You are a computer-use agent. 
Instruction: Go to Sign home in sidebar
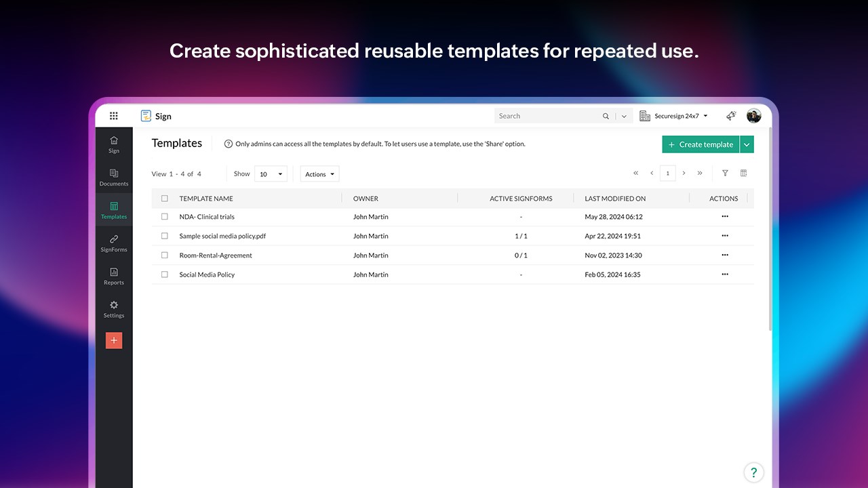pos(114,144)
